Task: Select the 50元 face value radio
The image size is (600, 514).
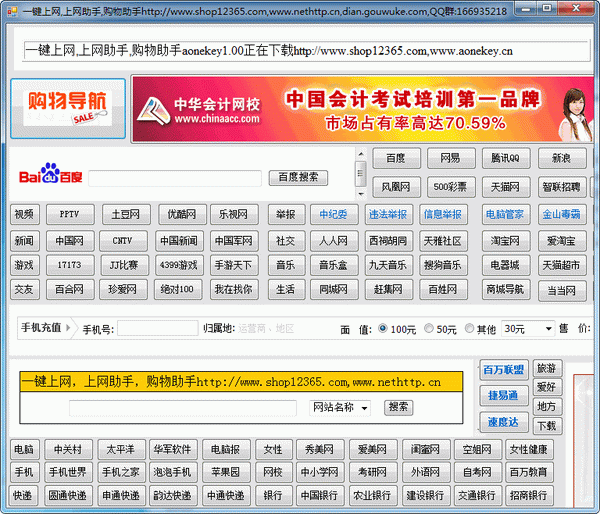Action: 429,328
